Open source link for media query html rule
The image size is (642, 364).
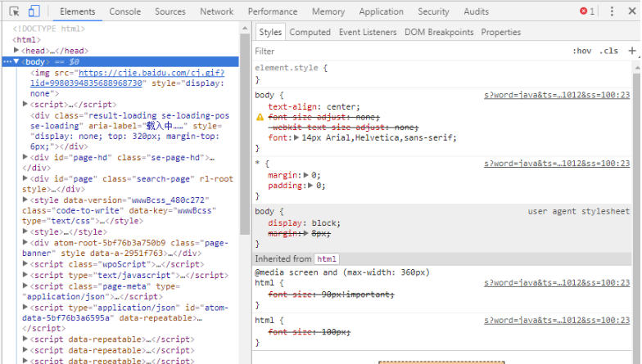click(557, 283)
